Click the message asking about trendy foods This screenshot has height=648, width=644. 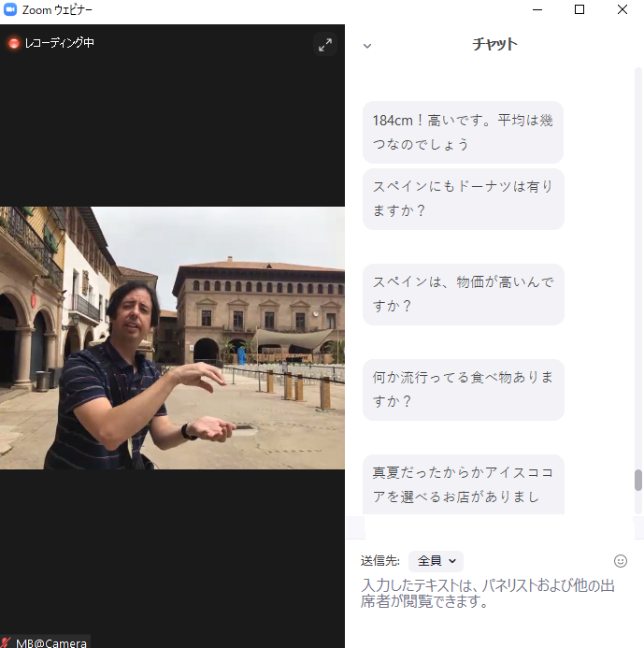[463, 389]
